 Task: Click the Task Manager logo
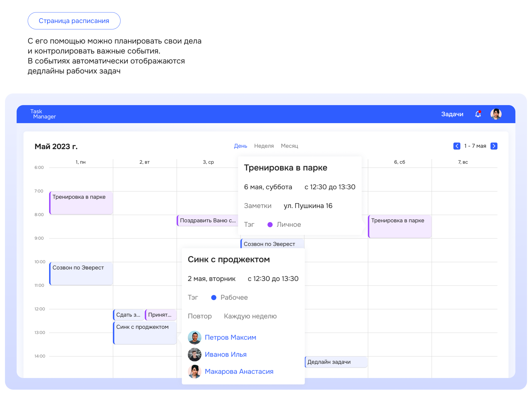pos(43,114)
